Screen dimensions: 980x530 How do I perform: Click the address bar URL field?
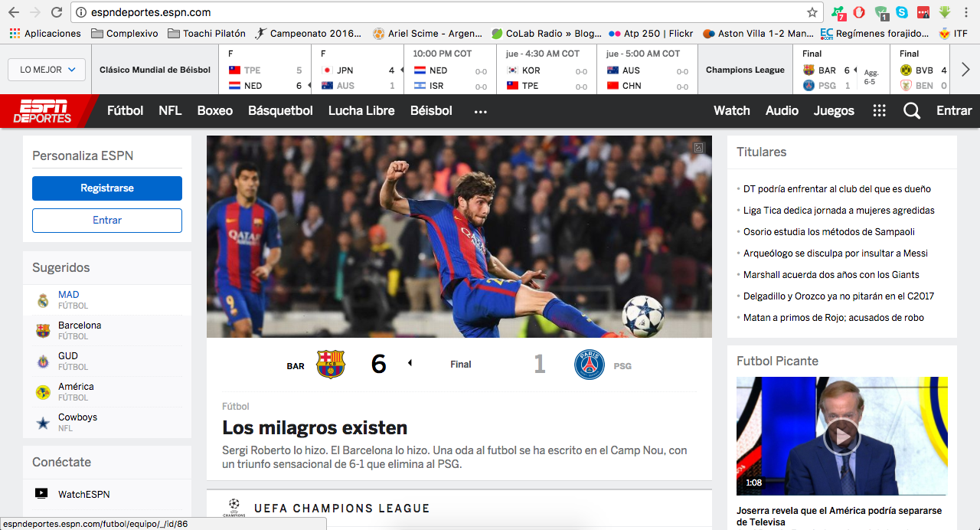pyautogui.click(x=436, y=12)
